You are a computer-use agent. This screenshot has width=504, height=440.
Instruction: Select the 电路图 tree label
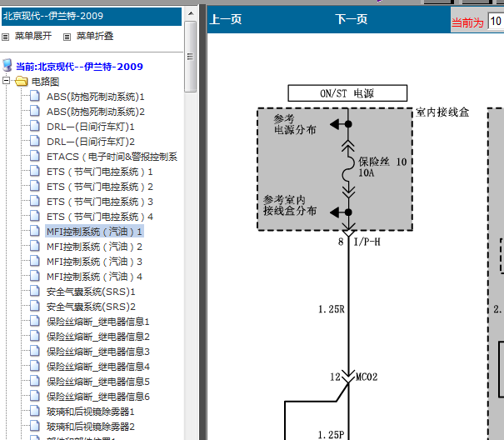[45, 82]
